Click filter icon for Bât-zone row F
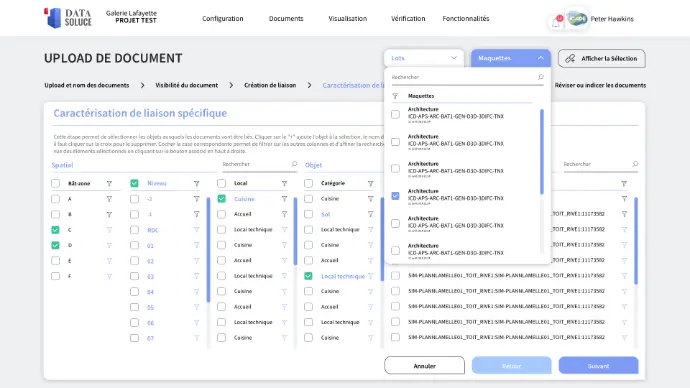 pyautogui.click(x=109, y=276)
